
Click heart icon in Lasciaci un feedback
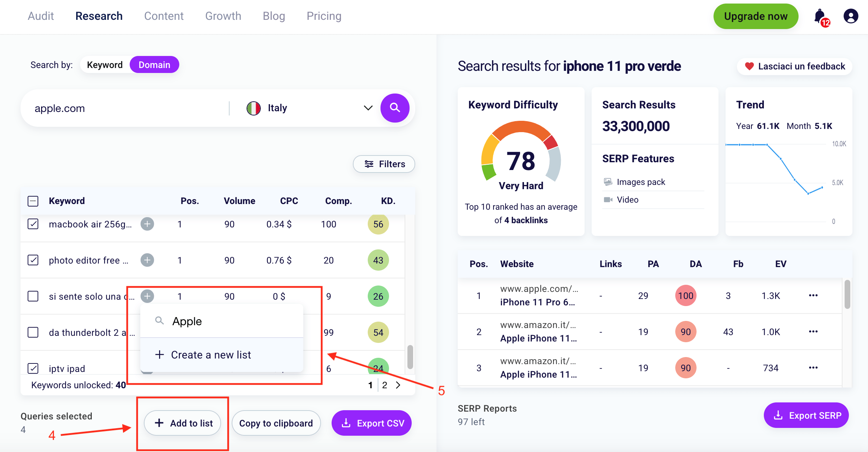(x=749, y=66)
